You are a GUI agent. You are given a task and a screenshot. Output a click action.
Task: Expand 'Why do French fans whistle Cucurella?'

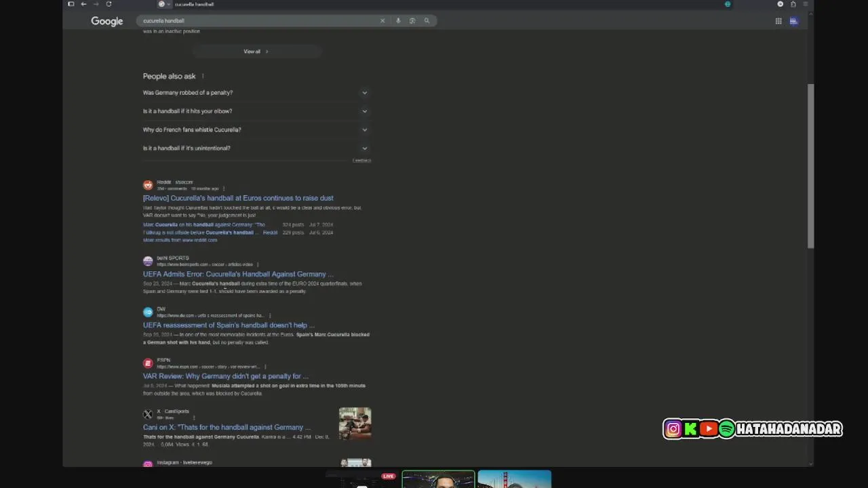pyautogui.click(x=256, y=129)
